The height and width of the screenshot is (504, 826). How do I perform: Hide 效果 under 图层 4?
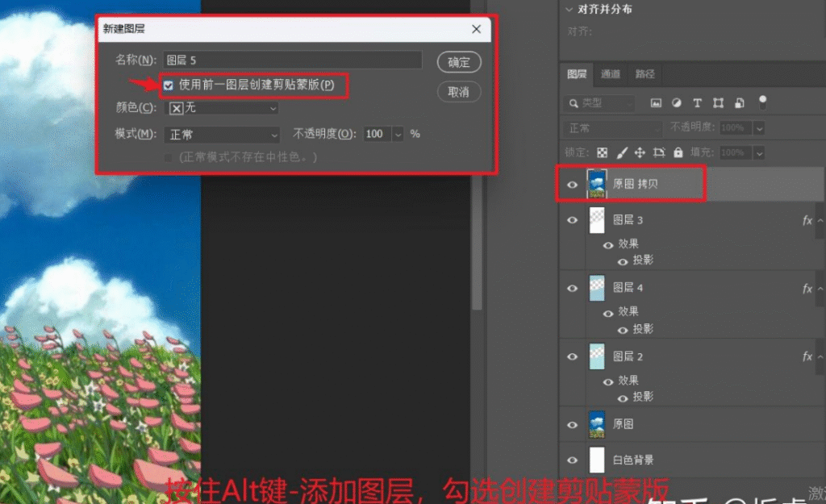[608, 314]
